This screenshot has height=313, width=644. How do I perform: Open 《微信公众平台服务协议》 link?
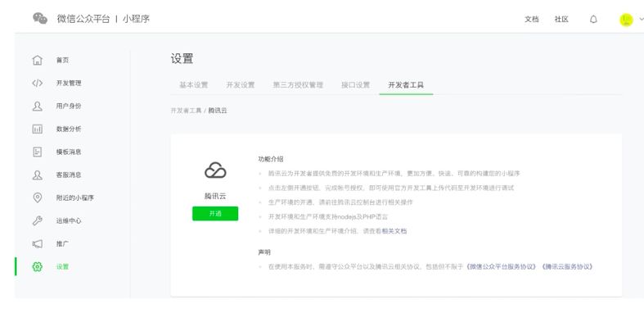pos(501,266)
